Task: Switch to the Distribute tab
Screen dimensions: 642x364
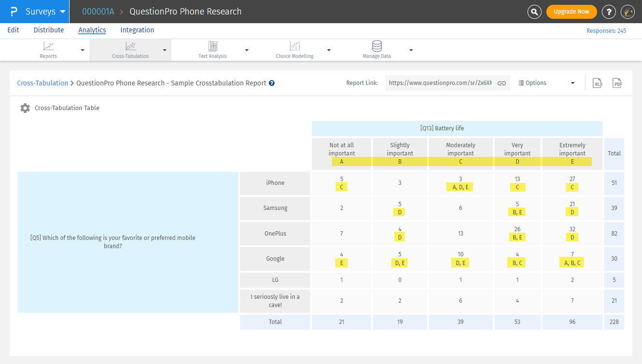Action: [49, 30]
